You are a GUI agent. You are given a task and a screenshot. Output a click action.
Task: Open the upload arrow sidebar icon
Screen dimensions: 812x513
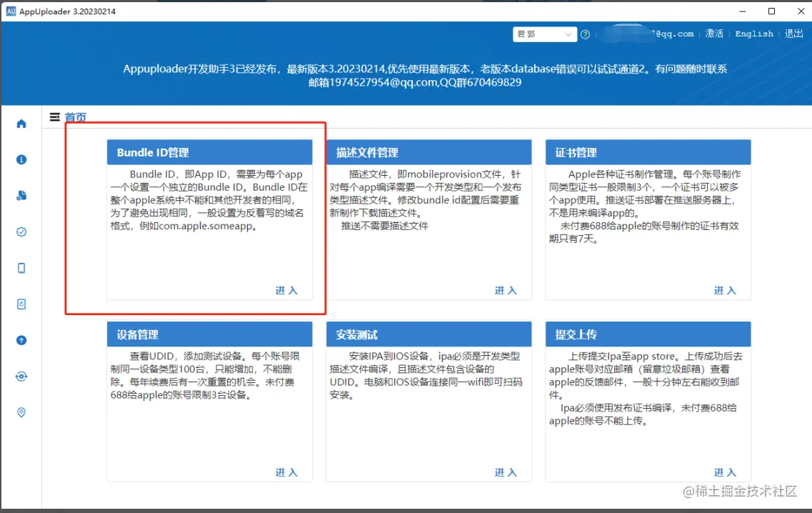coord(21,340)
